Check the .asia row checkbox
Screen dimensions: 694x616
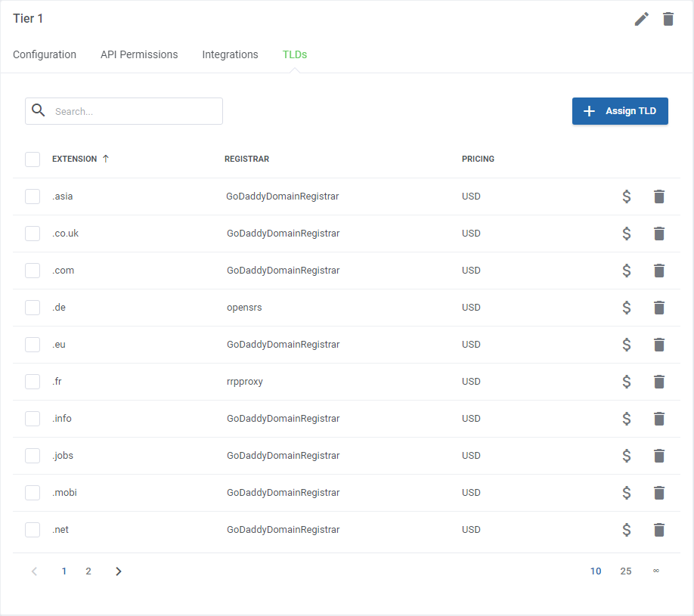click(33, 197)
